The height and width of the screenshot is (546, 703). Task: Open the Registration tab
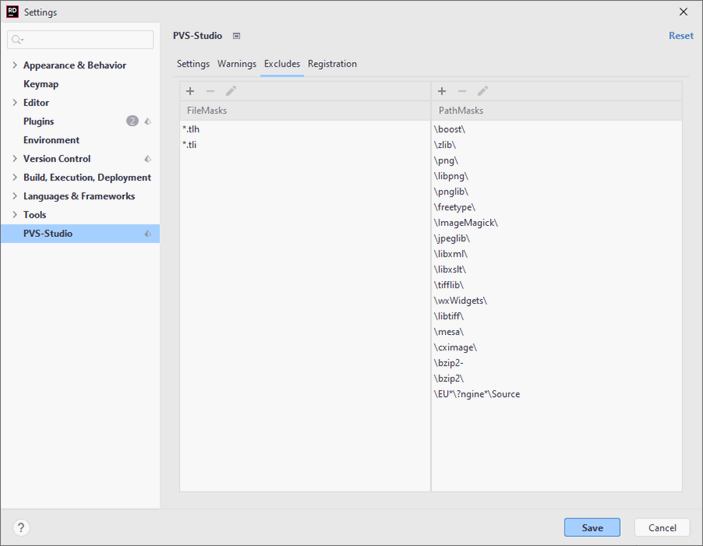pos(332,64)
